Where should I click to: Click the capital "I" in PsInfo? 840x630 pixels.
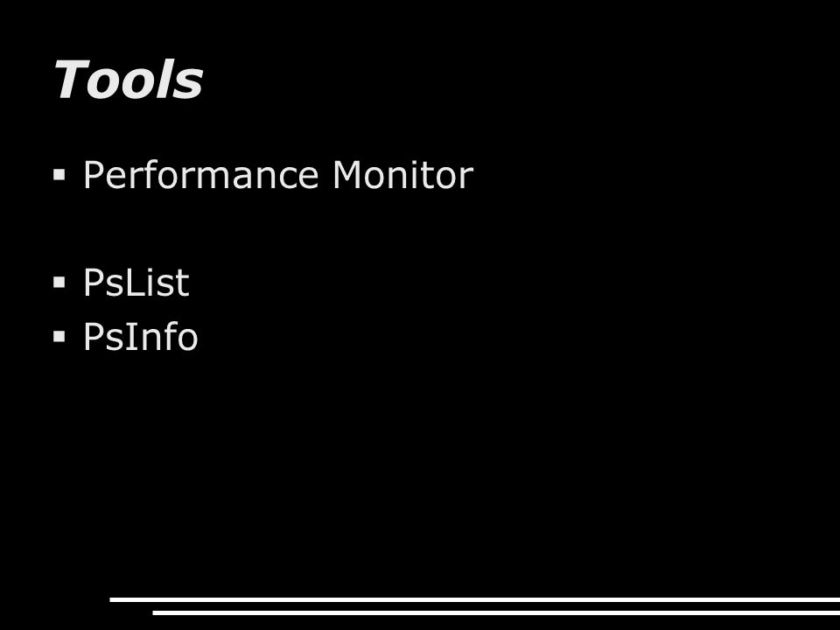[x=129, y=336]
